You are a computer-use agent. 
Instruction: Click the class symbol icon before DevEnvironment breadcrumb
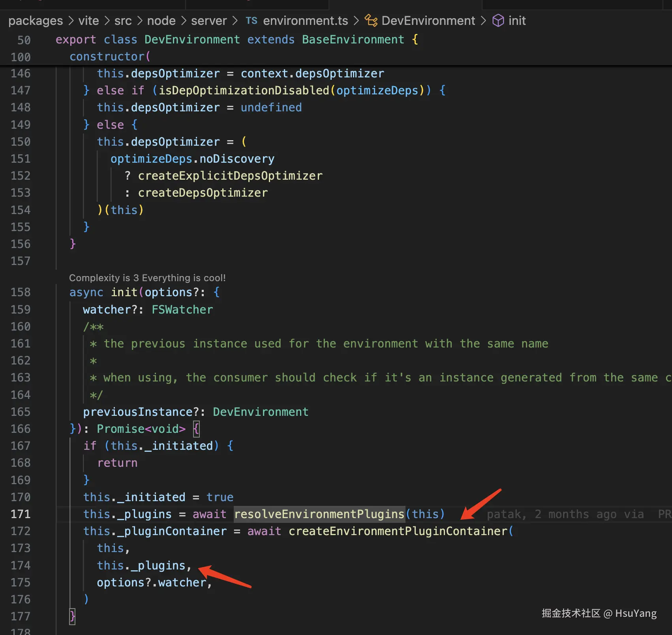click(371, 21)
